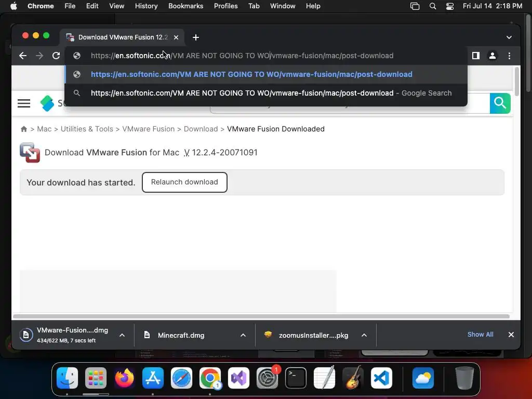Open the Chrome three-dot menu
Image resolution: width=532 pixels, height=399 pixels.
(509, 56)
